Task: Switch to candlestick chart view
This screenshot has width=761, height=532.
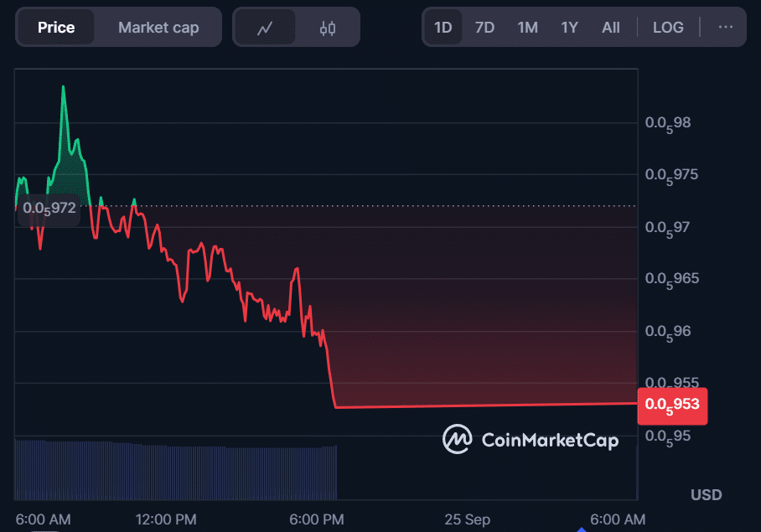Action: click(328, 28)
